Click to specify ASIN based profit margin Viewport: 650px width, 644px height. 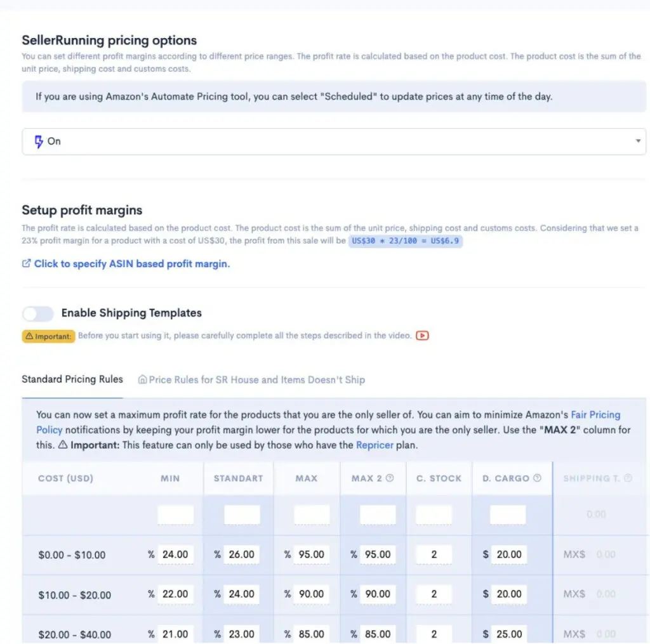(x=132, y=264)
